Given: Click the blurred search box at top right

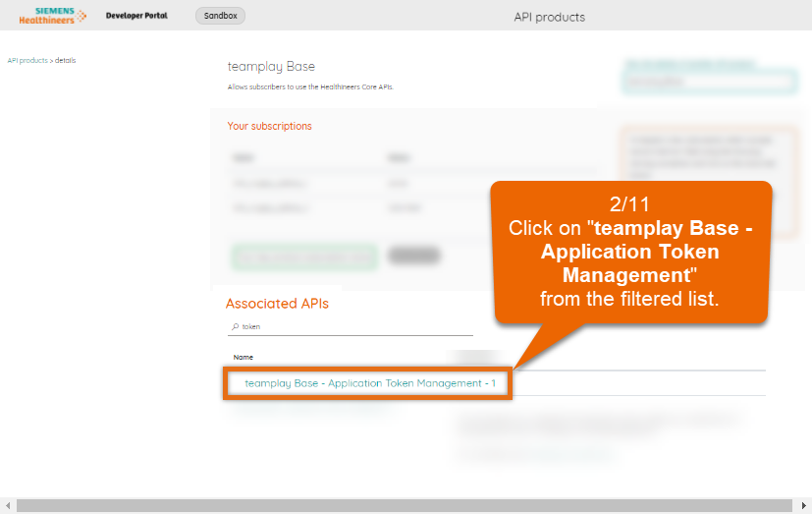Looking at the screenshot, I should (709, 83).
